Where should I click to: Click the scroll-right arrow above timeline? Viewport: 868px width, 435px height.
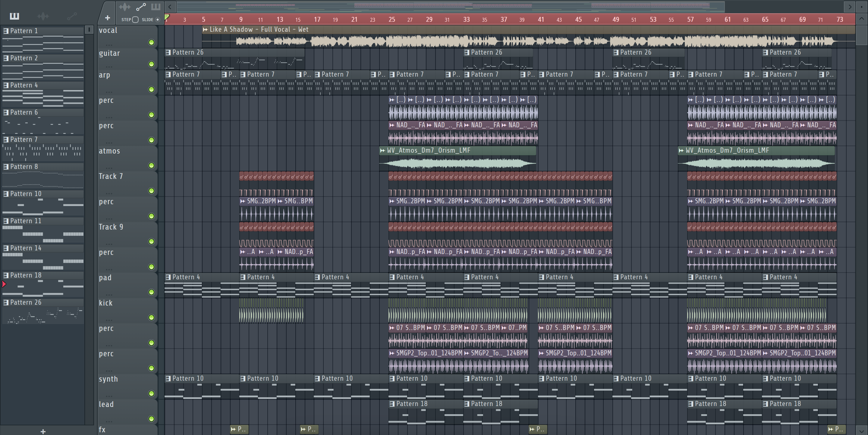point(850,6)
